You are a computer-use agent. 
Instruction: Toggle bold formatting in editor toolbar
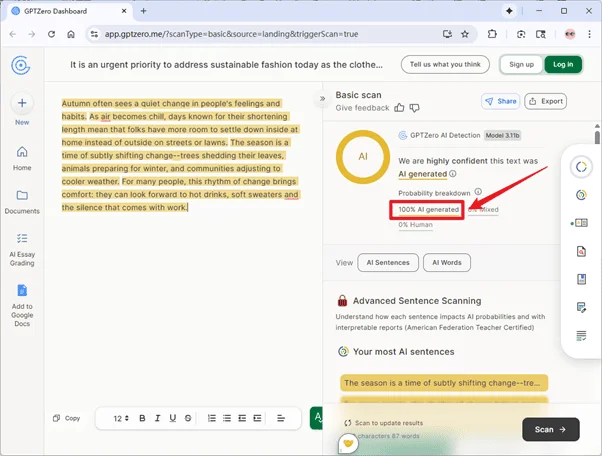tap(142, 418)
